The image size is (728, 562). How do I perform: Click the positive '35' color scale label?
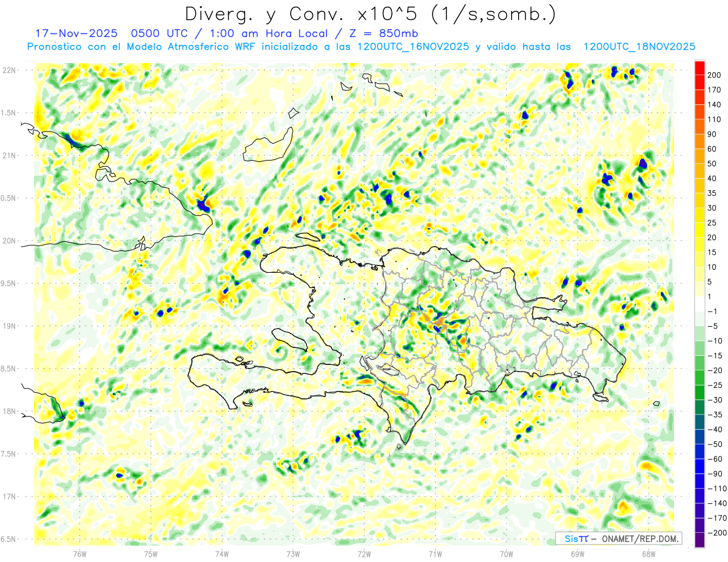(x=713, y=193)
